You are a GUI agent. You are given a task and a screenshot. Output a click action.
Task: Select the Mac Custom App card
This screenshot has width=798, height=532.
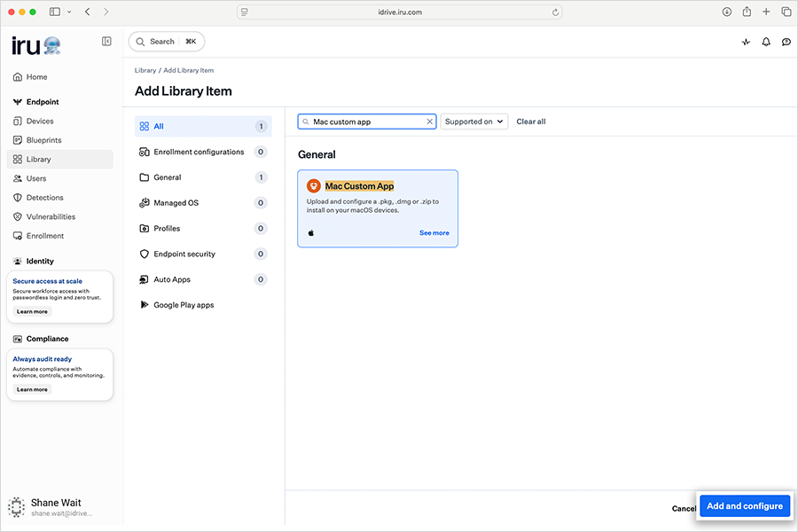[x=378, y=208]
